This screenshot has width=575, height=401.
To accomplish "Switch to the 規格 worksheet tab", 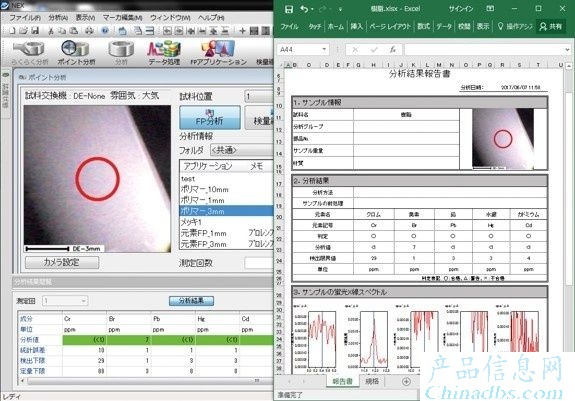I will pos(372,381).
